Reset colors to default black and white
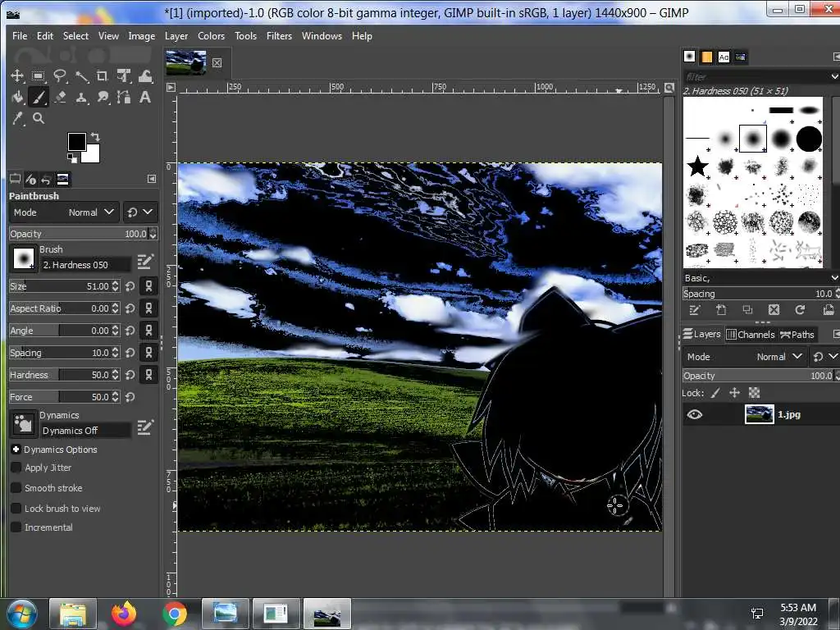This screenshot has height=630, width=840. [71, 157]
